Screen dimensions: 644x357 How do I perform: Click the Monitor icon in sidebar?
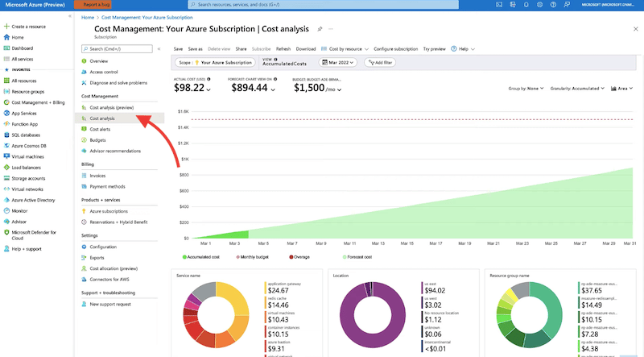point(6,210)
